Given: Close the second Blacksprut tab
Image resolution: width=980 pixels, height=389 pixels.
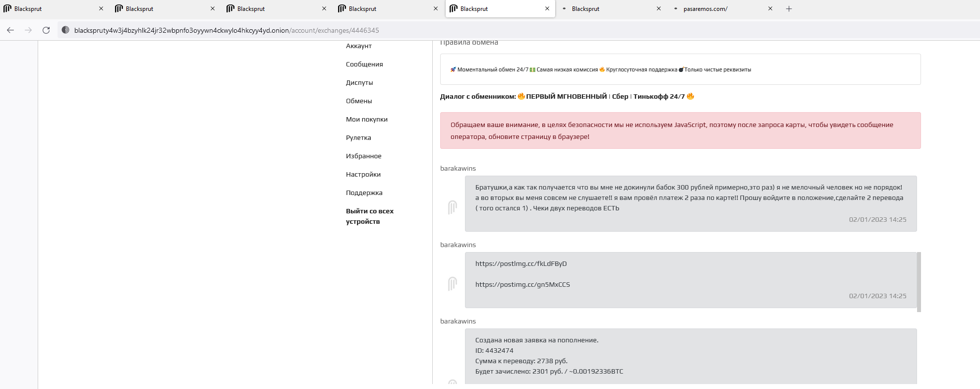Looking at the screenshot, I should coord(213,8).
